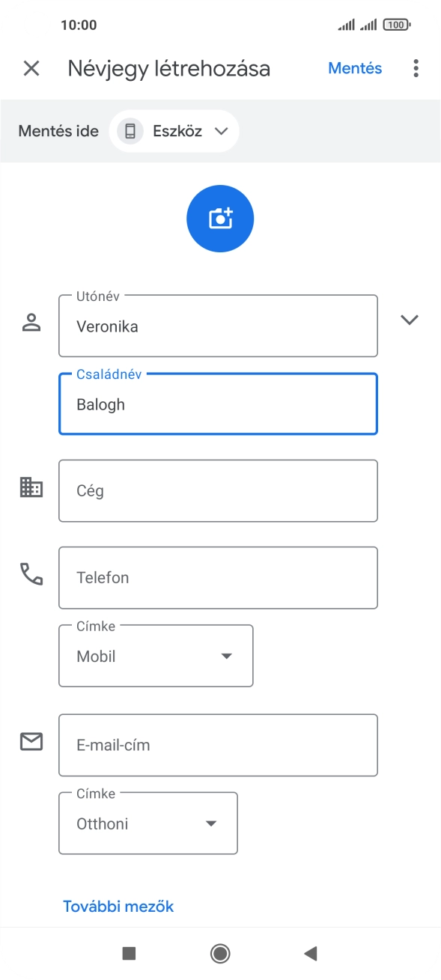Image resolution: width=441 pixels, height=980 pixels.
Task: Tap the battery status indicator
Action: click(x=395, y=25)
